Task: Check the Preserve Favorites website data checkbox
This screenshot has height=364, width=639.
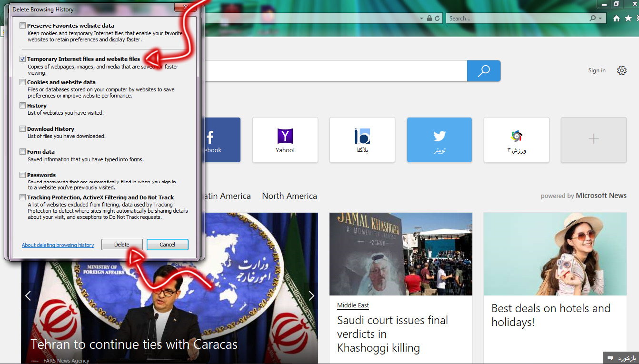Action: (x=23, y=26)
